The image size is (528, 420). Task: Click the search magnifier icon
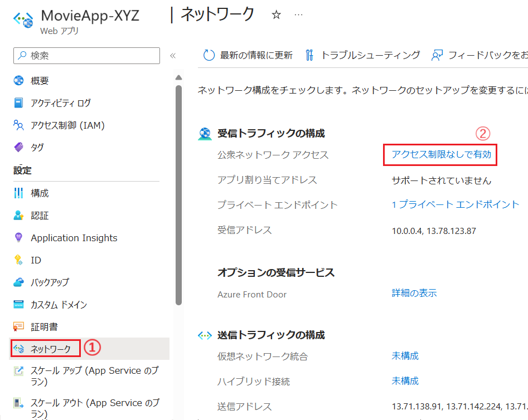coord(22,55)
